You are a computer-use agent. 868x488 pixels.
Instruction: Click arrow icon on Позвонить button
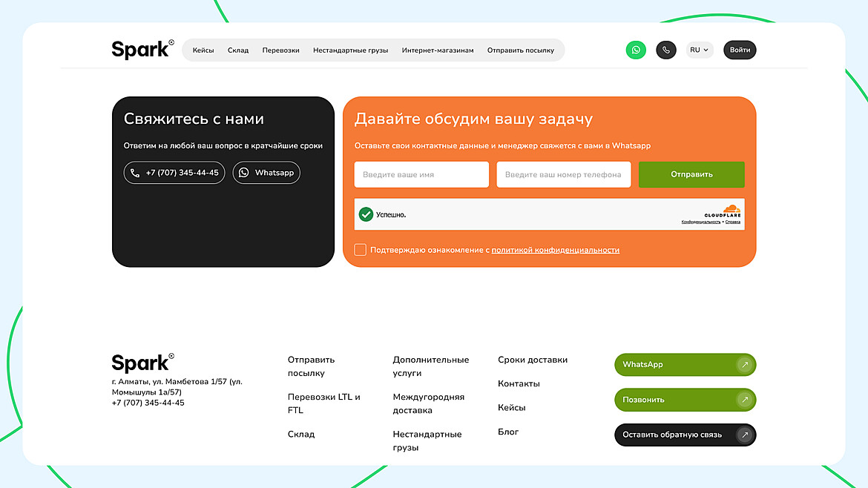pyautogui.click(x=745, y=400)
